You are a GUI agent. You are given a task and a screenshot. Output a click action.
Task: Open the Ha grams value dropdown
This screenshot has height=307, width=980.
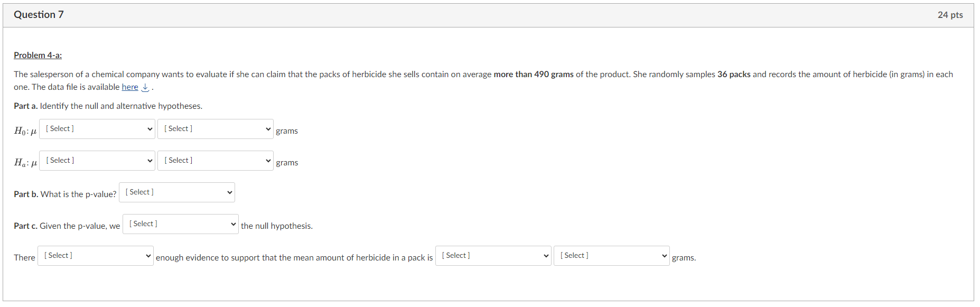(x=215, y=160)
